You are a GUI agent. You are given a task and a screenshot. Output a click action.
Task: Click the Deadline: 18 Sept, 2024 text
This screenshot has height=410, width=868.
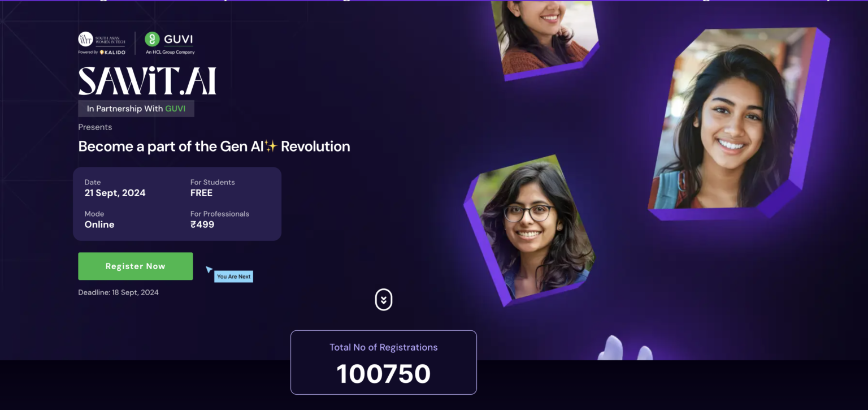[118, 292]
